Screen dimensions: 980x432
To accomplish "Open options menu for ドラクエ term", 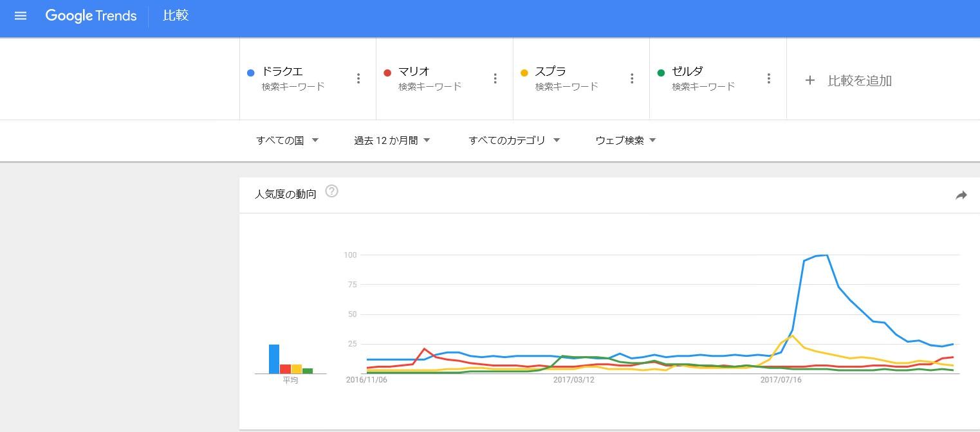I will [x=358, y=78].
